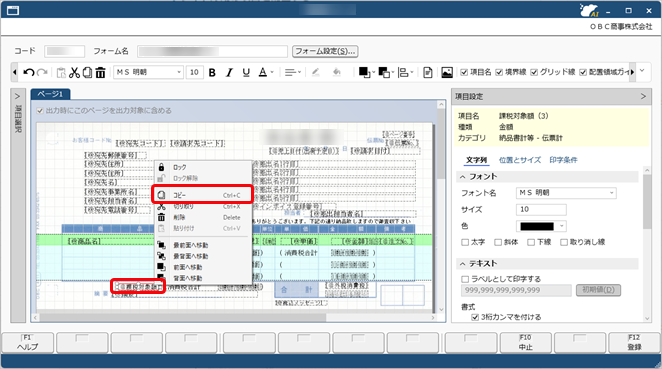The width and height of the screenshot is (662, 369).
Task: Select the ページ1 tab
Action: (50, 94)
